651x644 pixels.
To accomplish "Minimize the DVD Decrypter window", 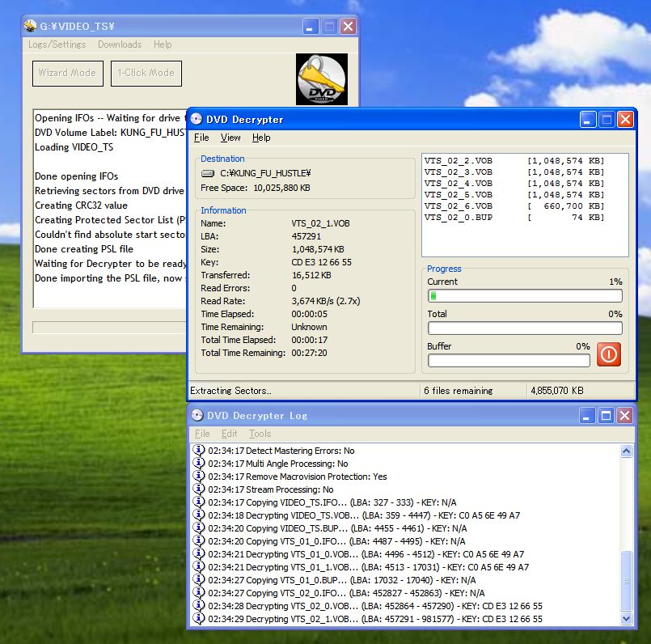I will 587,120.
